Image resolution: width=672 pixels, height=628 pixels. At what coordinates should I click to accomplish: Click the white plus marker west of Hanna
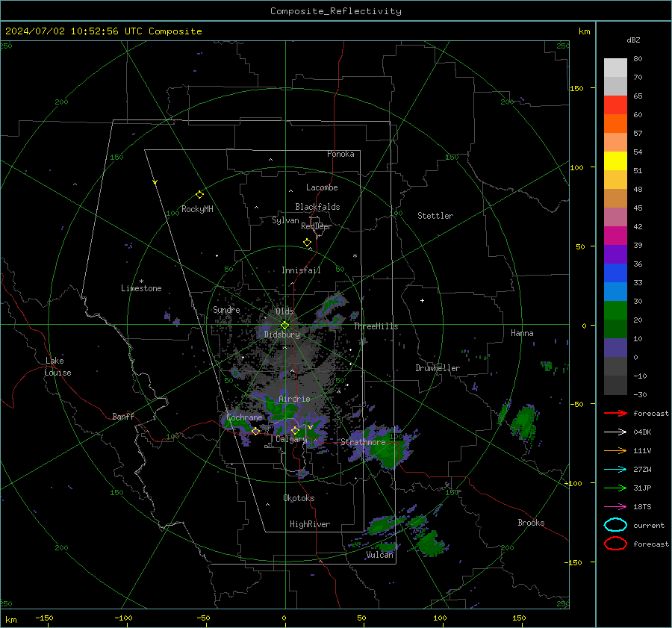click(422, 300)
